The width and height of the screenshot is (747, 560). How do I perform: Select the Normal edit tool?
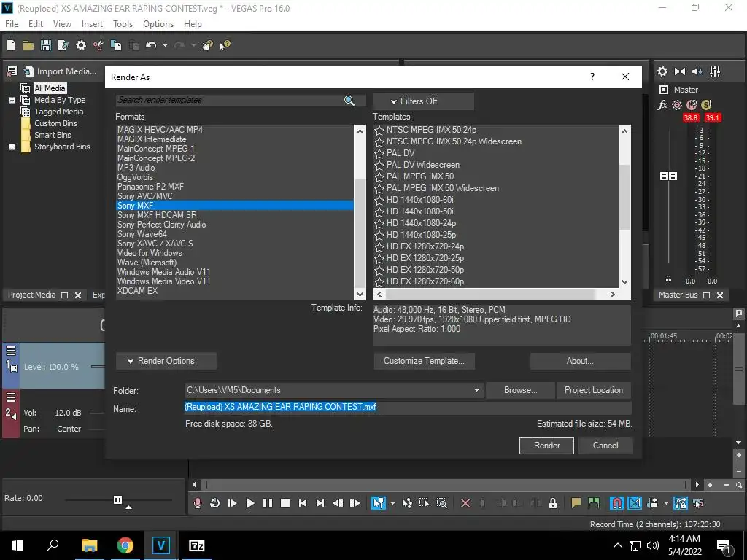tap(379, 503)
